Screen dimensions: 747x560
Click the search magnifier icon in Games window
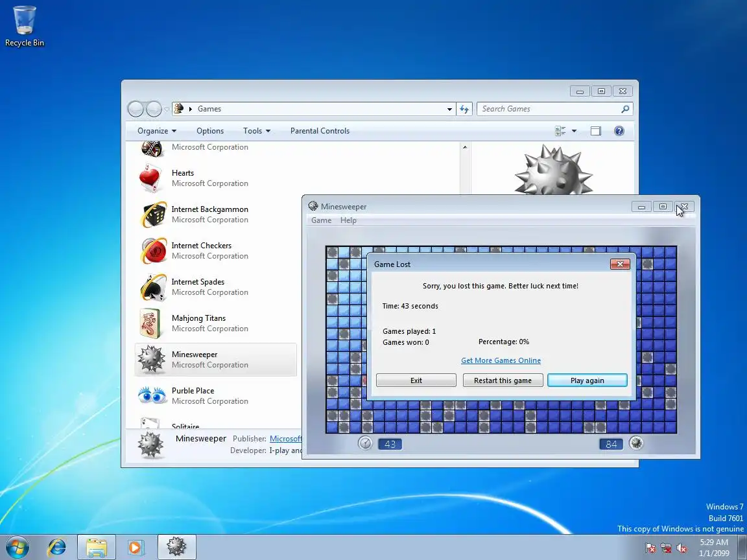click(x=625, y=109)
